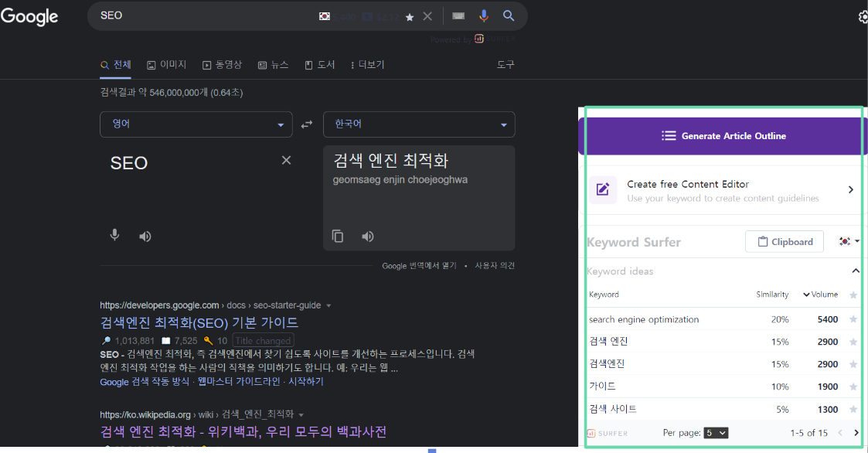Click the 검색 사이트 keyword
This screenshot has width=868, height=453.
tap(613, 409)
